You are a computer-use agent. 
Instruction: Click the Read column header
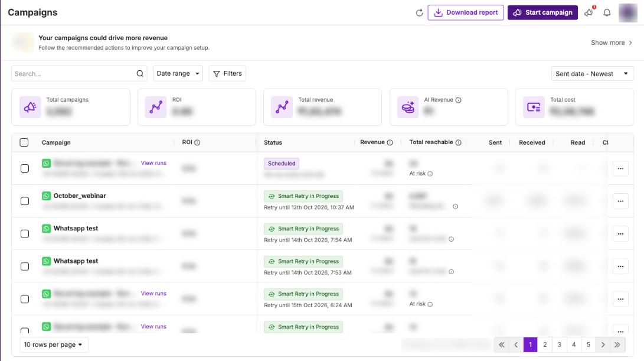(578, 142)
